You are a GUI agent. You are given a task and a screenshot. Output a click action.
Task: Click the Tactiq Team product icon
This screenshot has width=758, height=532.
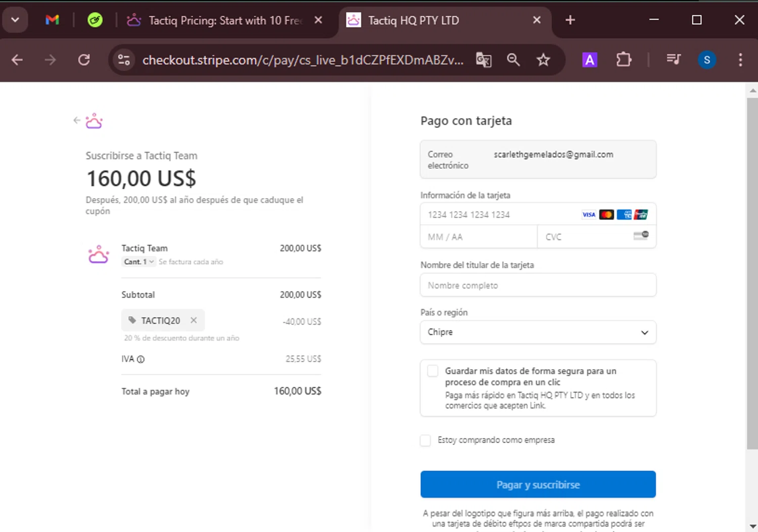click(x=99, y=254)
